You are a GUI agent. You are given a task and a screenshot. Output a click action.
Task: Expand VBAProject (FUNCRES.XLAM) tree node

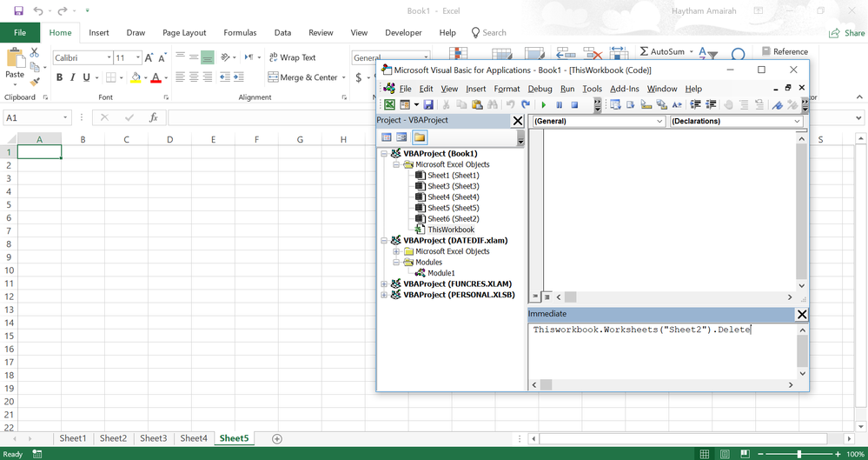tap(384, 283)
